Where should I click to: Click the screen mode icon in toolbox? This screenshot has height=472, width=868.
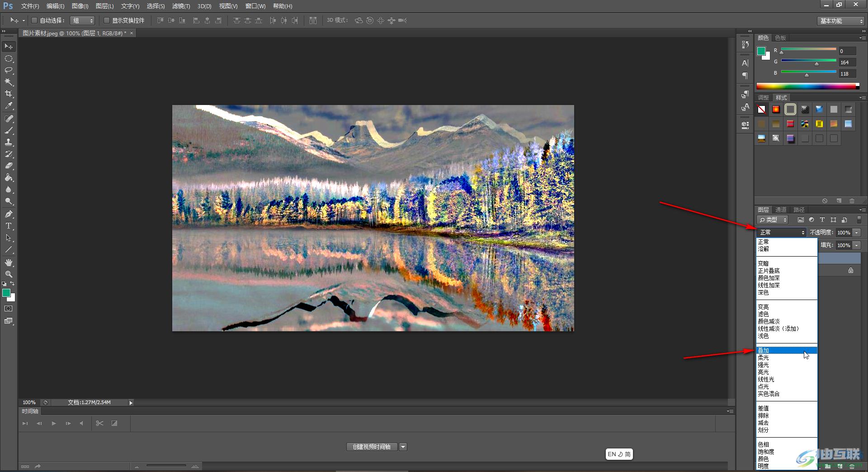[9, 321]
